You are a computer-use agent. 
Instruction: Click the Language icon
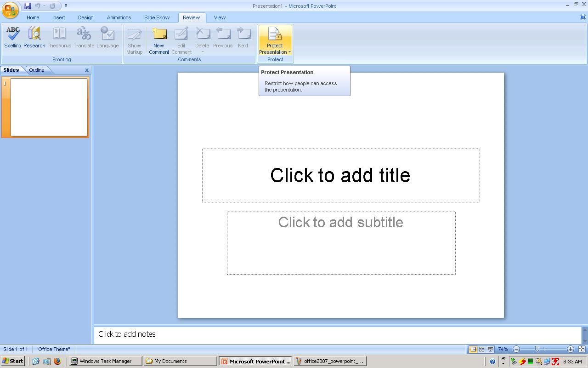107,37
